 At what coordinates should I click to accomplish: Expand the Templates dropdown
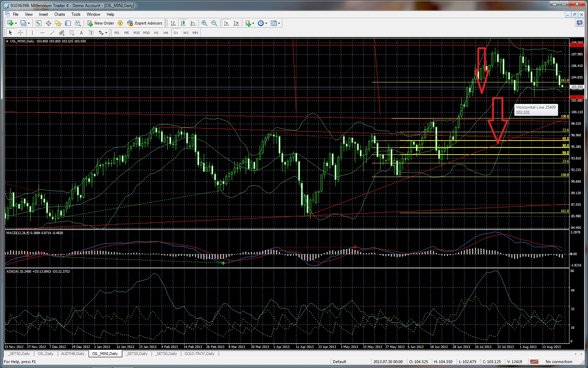point(276,23)
